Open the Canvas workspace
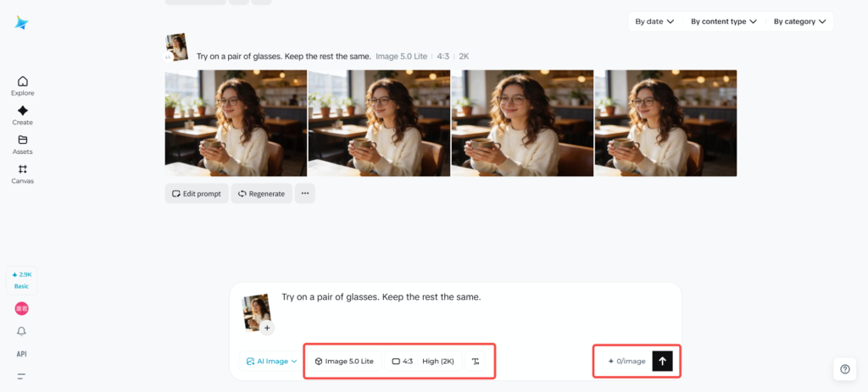The height and width of the screenshot is (392, 868). pyautogui.click(x=22, y=174)
